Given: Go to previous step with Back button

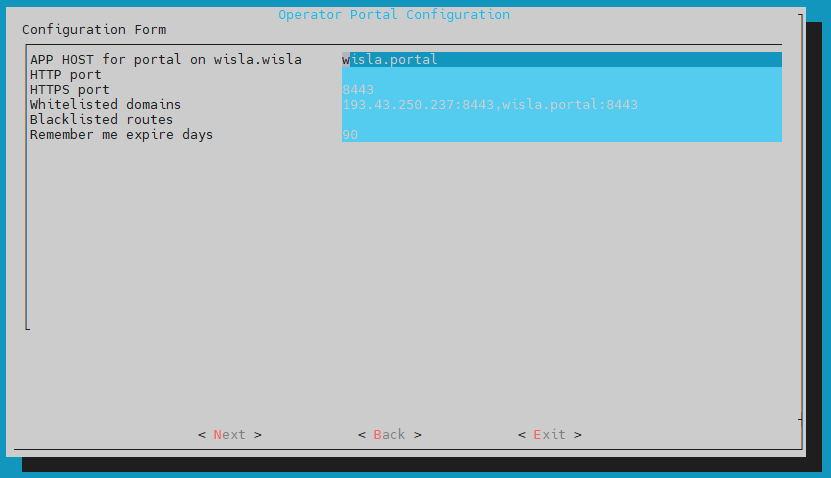Looking at the screenshot, I should pos(389,435).
